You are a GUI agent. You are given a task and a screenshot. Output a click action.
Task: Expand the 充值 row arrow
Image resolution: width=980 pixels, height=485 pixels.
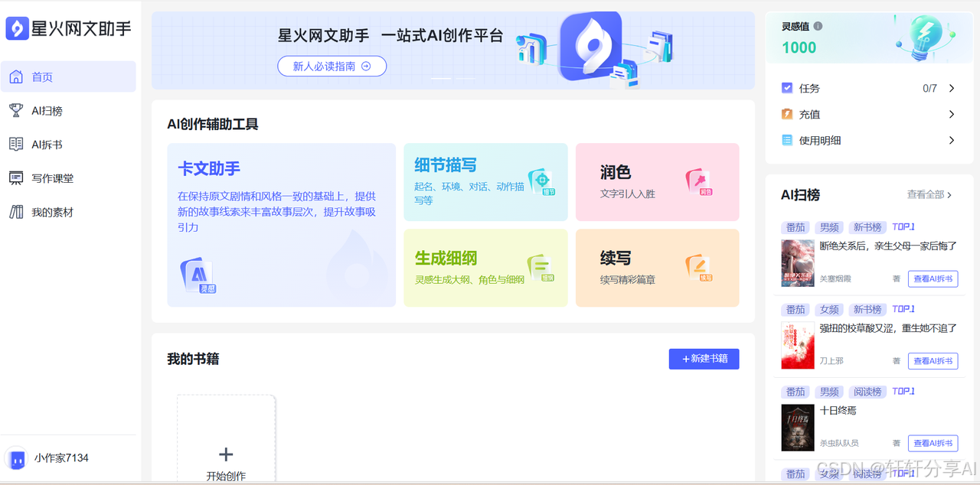pyautogui.click(x=952, y=114)
